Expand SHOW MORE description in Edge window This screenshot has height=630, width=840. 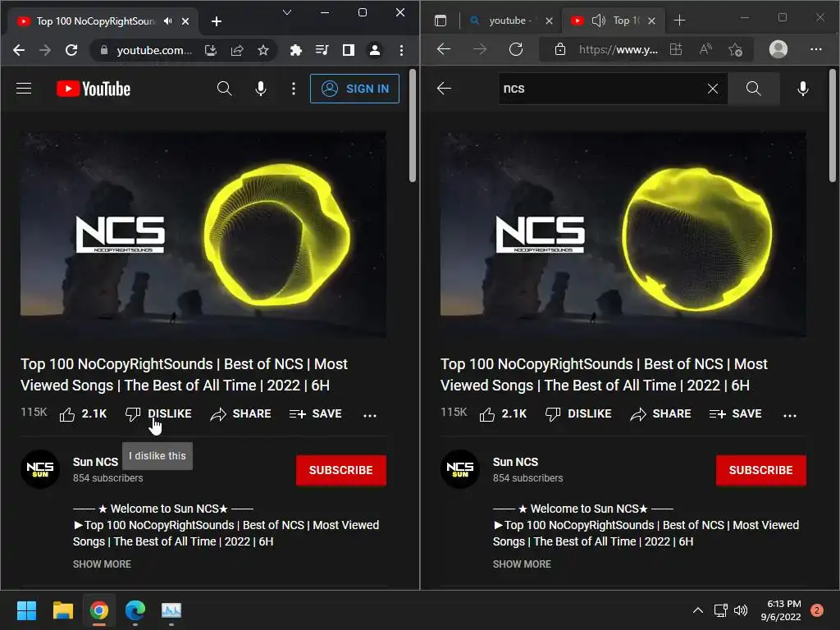click(x=522, y=564)
